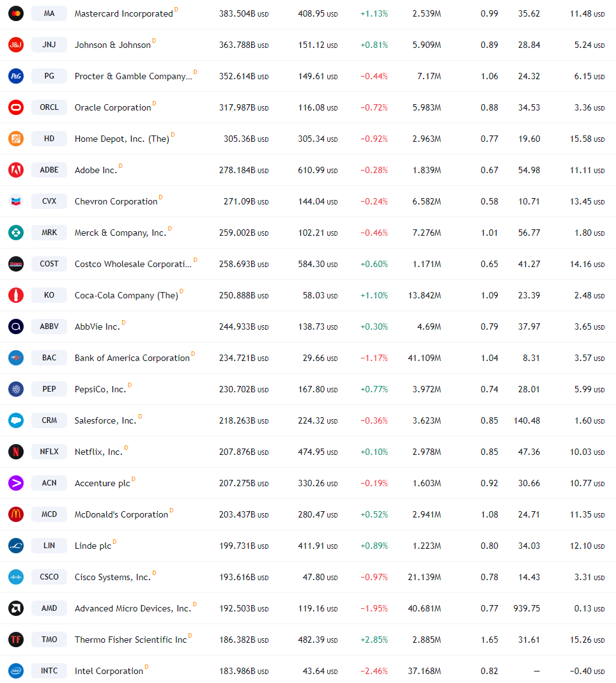Click price 151.12 USD for JNJ
Image resolution: width=616 pixels, height=683 pixels.
(318, 45)
